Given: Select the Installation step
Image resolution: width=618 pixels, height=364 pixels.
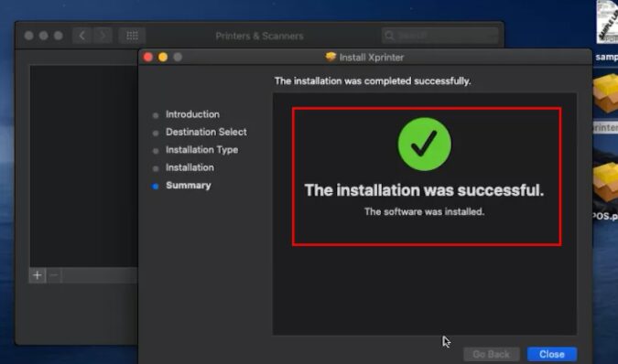Looking at the screenshot, I should click(190, 167).
